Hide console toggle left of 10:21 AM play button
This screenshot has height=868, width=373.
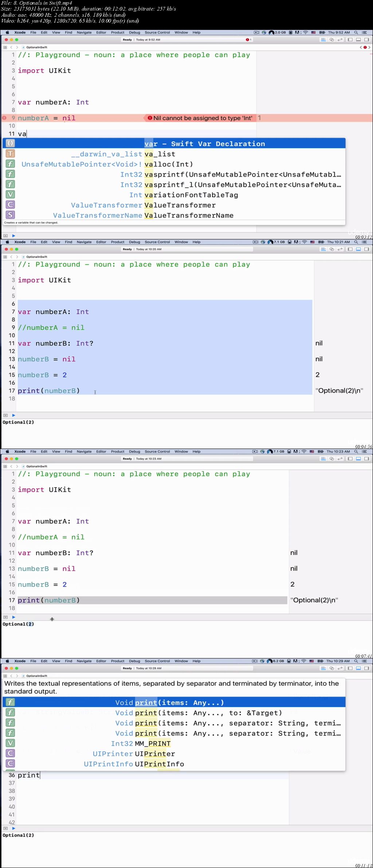tap(5, 415)
